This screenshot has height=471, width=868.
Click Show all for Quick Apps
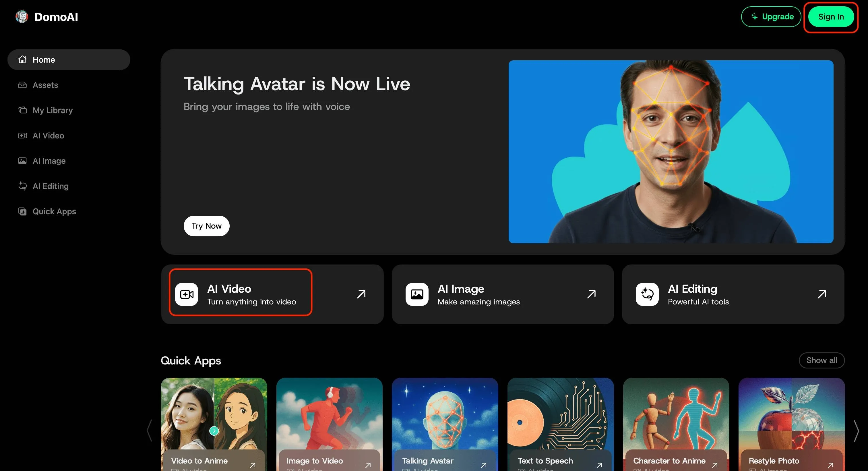(x=821, y=360)
